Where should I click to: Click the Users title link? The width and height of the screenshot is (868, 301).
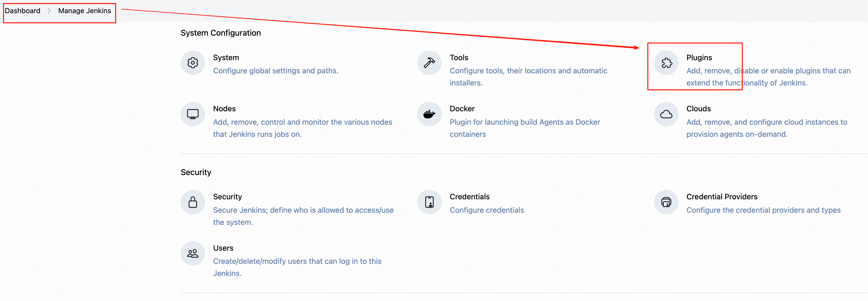[x=223, y=248]
